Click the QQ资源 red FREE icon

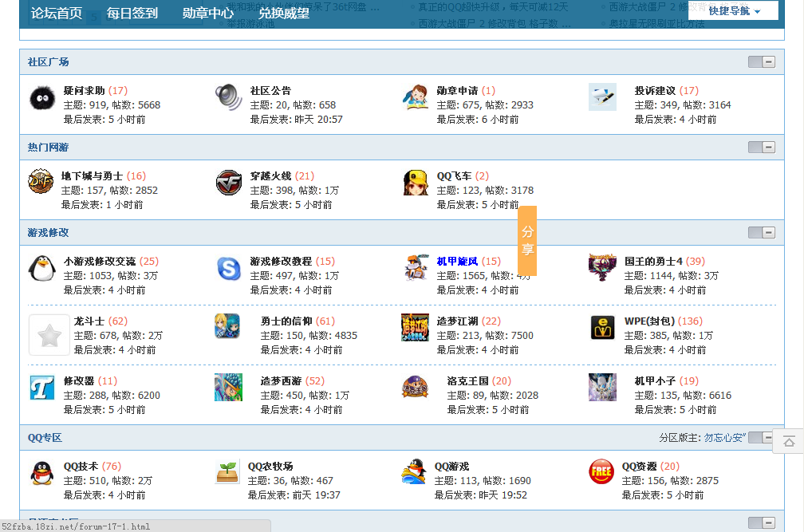(601, 471)
